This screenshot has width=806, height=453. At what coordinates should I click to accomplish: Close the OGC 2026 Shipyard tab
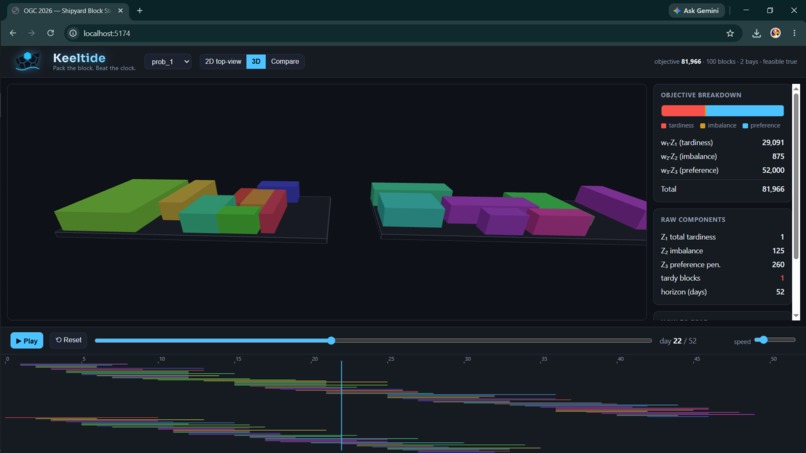coord(120,10)
